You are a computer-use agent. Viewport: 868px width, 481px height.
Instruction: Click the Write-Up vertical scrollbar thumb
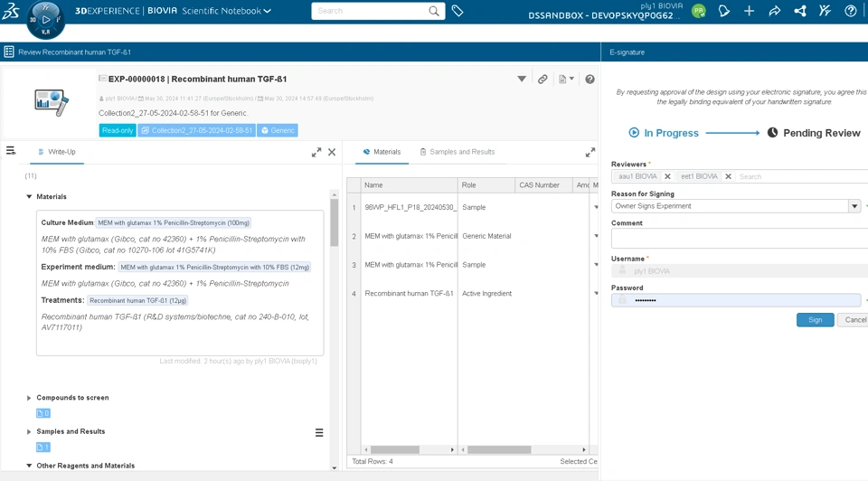[x=334, y=222]
